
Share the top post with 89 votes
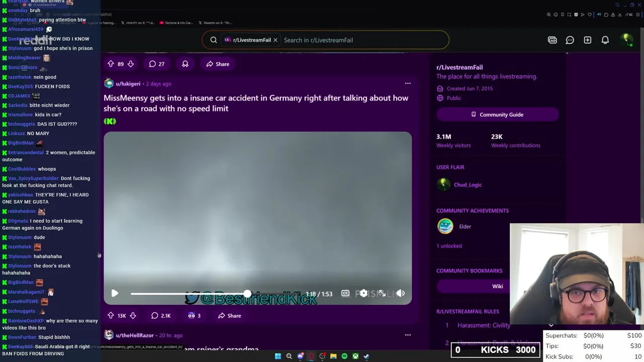(x=218, y=64)
